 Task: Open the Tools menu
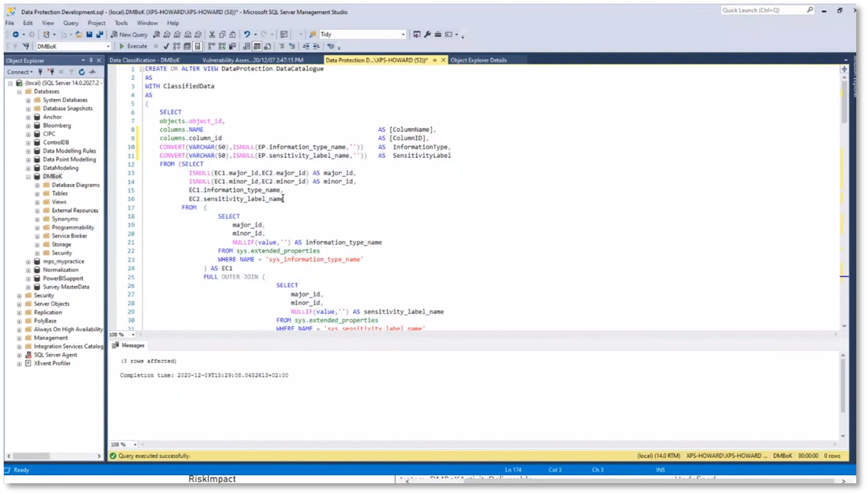click(121, 23)
